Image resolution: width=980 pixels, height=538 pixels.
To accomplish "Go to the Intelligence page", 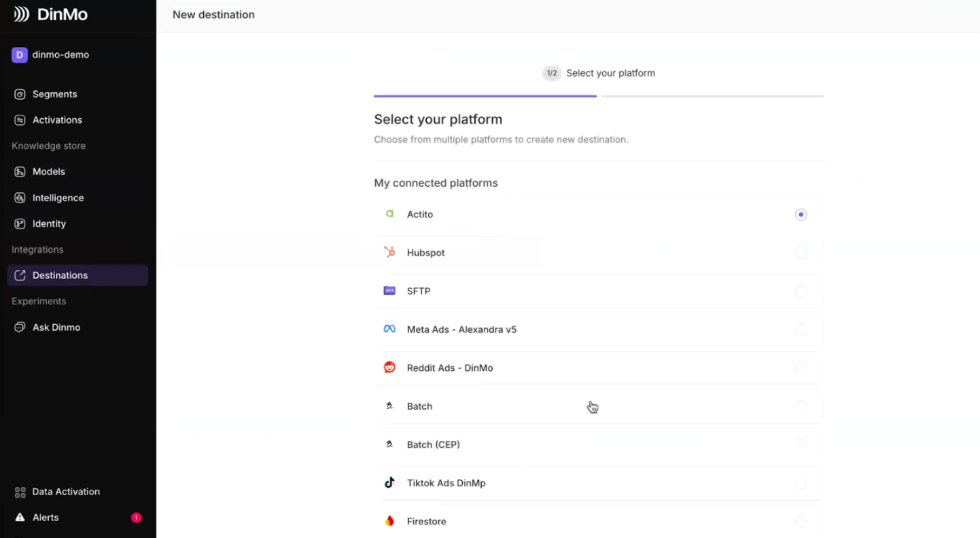I will [77, 198].
